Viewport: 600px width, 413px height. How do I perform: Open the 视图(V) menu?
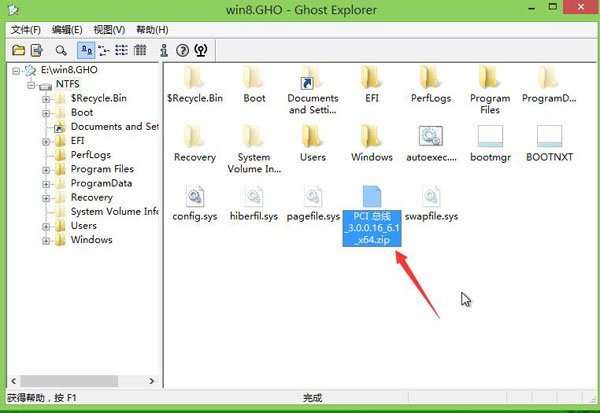click(109, 30)
